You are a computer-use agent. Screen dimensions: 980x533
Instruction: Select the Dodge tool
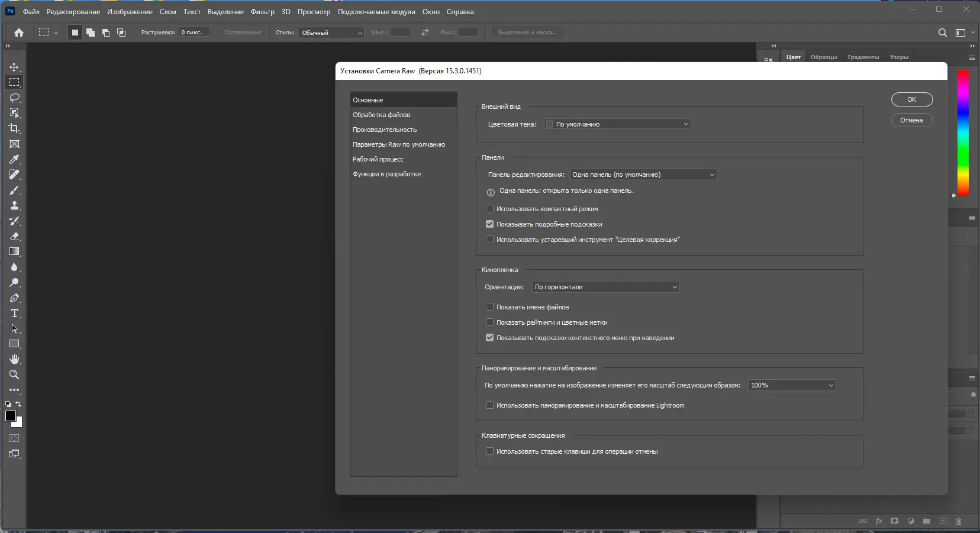click(14, 282)
